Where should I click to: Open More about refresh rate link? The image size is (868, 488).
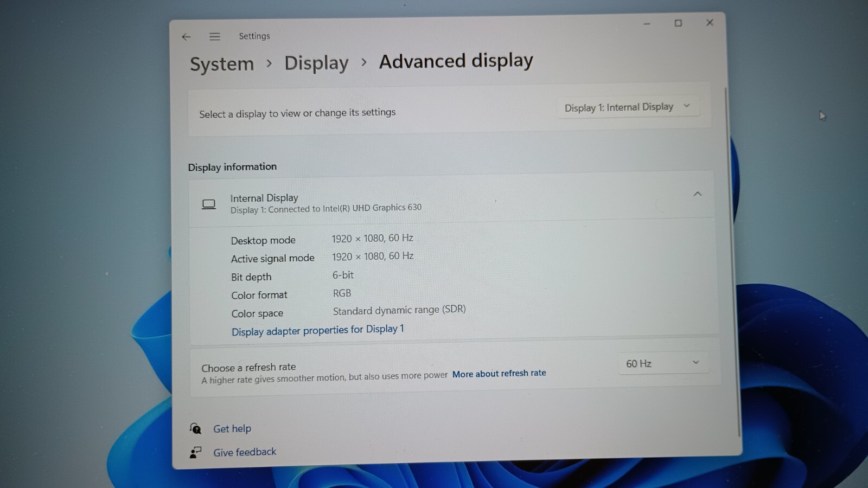499,374
